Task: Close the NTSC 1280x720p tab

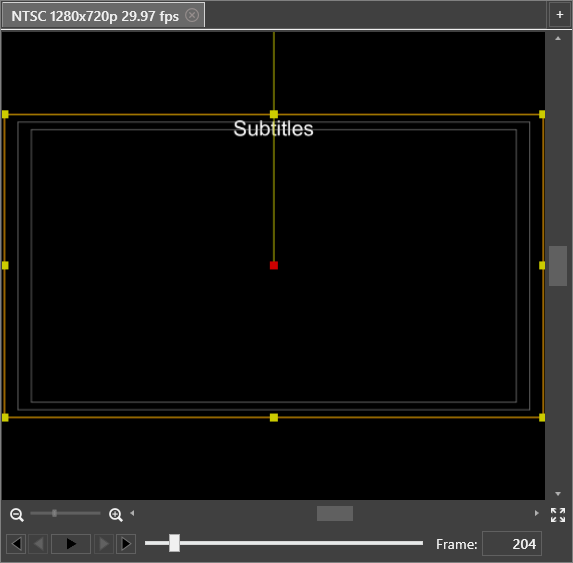Action: coord(192,15)
